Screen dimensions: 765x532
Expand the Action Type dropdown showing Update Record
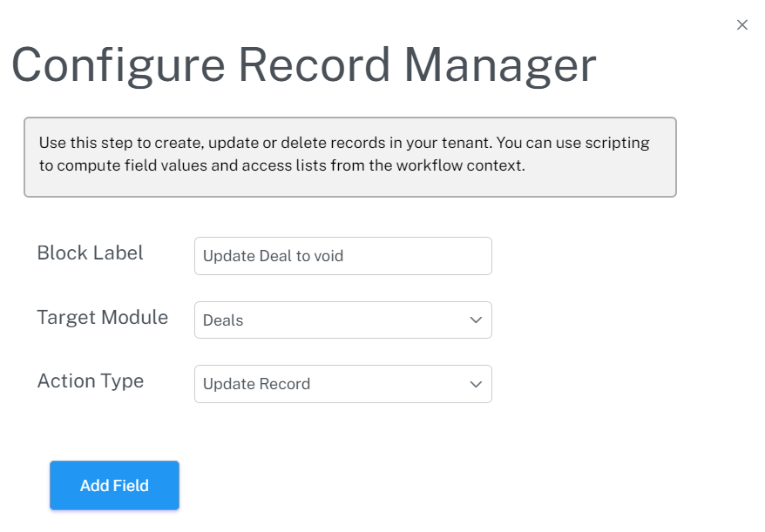click(342, 384)
